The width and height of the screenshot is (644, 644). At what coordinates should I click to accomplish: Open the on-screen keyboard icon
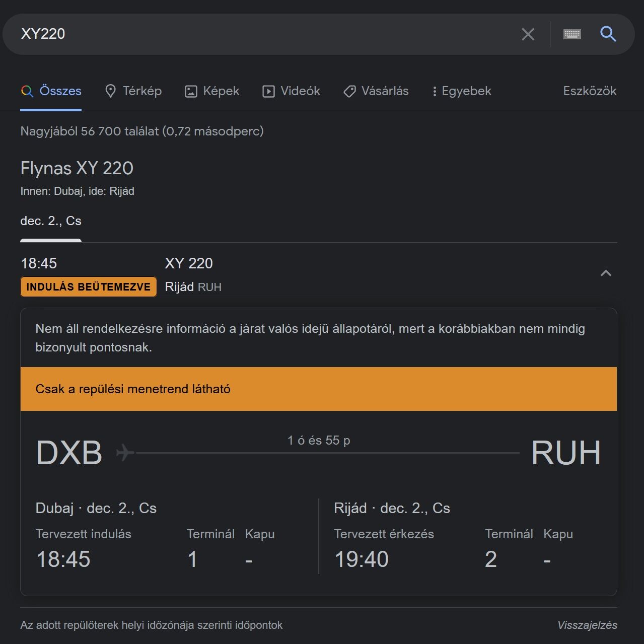click(x=572, y=34)
